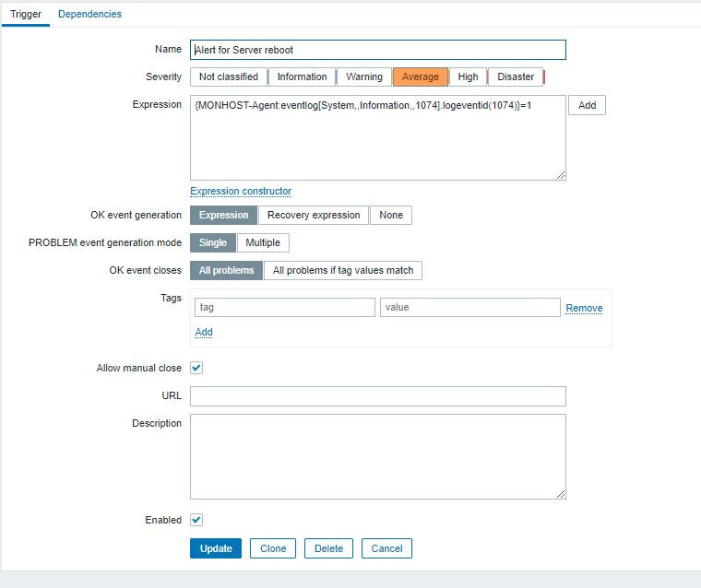Select Information severity level
The image size is (701, 588).
tap(302, 76)
